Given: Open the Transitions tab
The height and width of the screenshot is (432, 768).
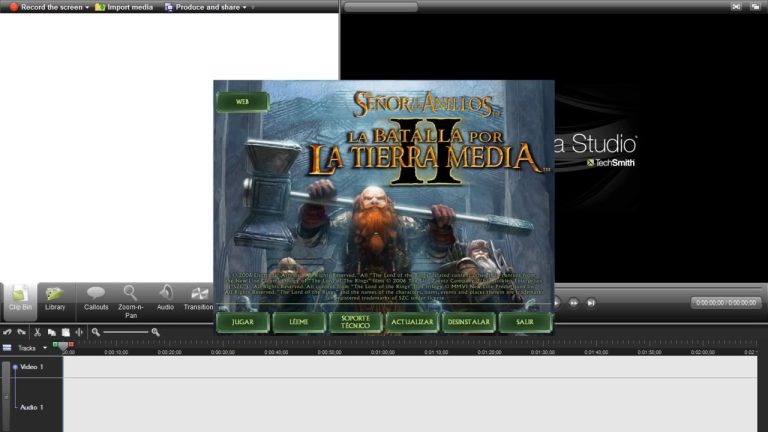Looking at the screenshot, I should pos(198,300).
